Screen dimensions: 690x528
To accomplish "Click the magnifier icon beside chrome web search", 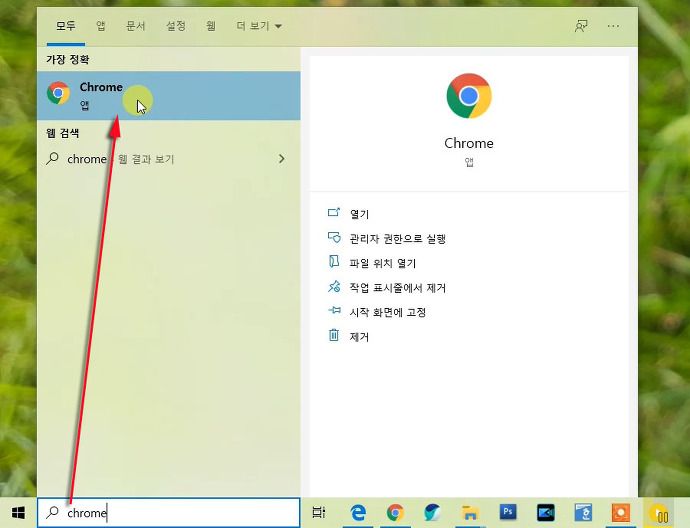I will point(52,158).
